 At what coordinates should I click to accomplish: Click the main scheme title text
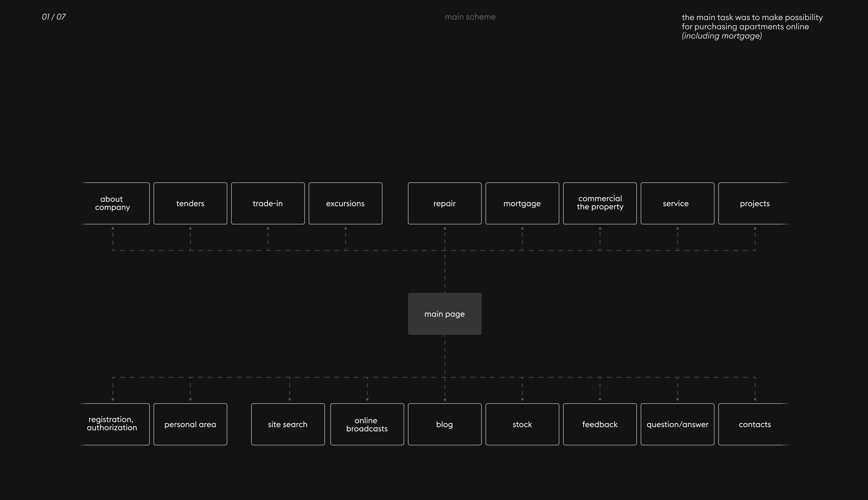point(470,17)
